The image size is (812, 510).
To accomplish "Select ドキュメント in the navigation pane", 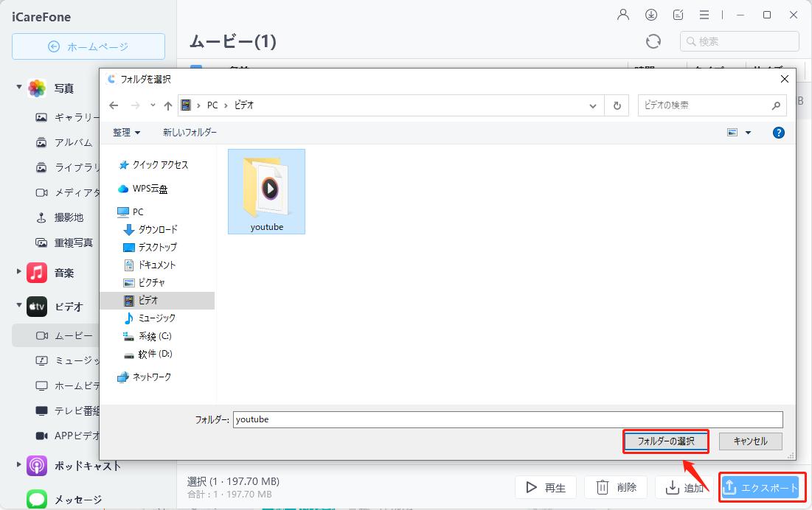I will (x=150, y=265).
